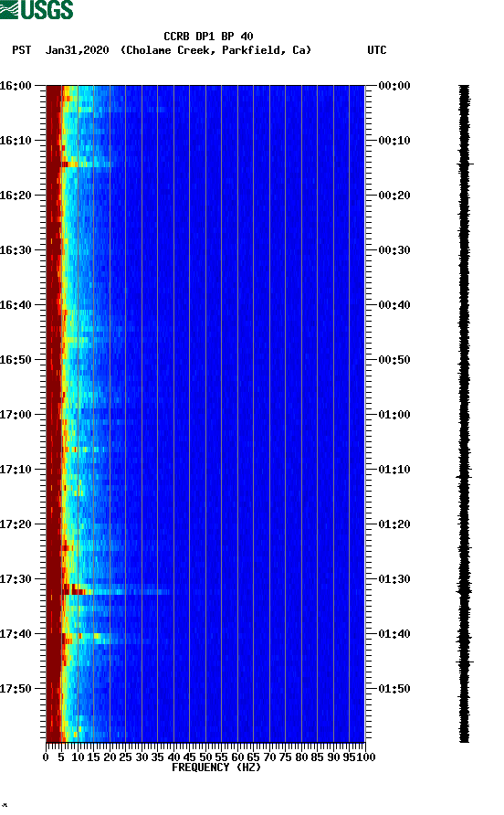Click the 01:10 UTC time label
Image resolution: width=504 pixels, height=815 pixels.
[394, 470]
